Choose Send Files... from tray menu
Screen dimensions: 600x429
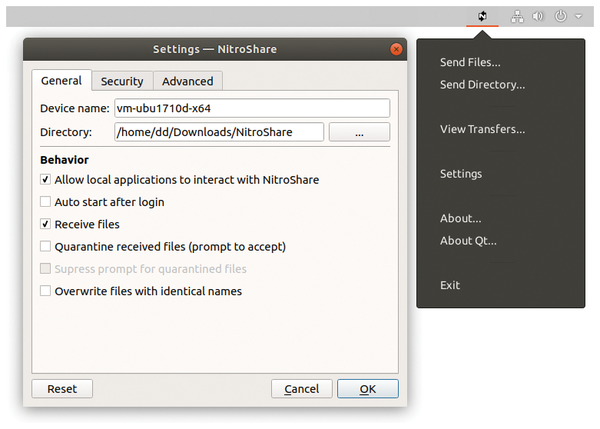(470, 62)
